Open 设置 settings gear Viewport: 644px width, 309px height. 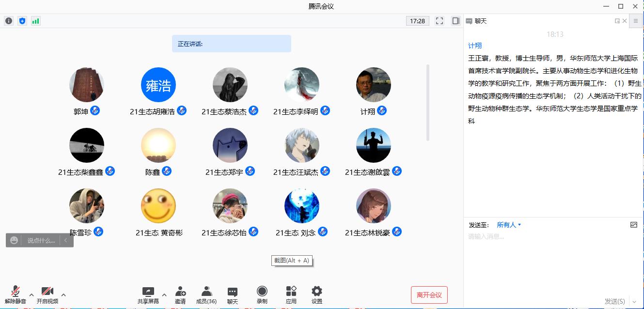click(x=317, y=294)
